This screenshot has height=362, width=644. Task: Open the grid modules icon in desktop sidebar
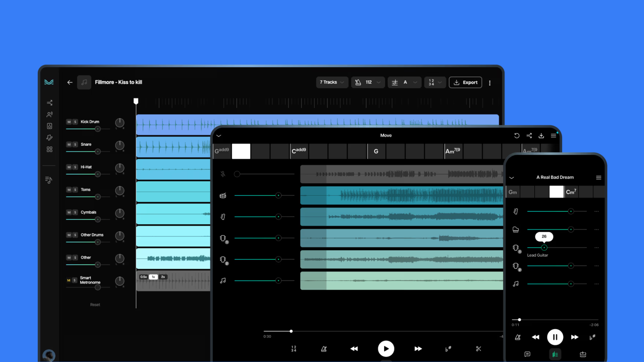click(49, 149)
